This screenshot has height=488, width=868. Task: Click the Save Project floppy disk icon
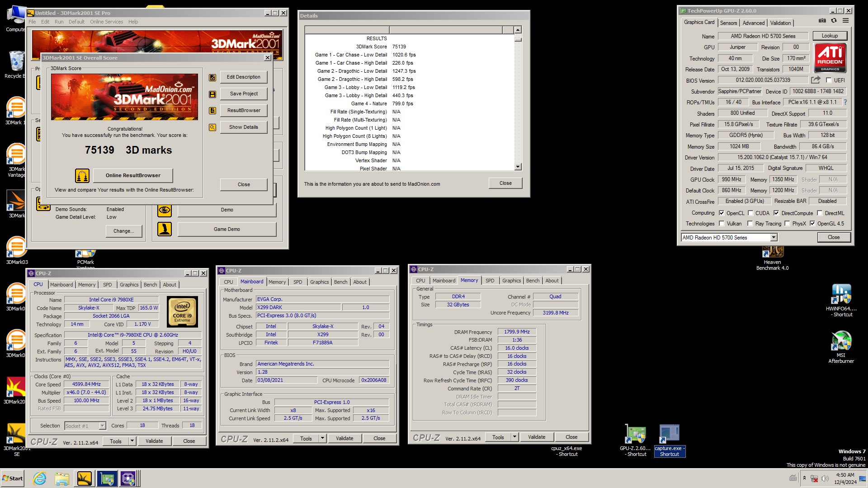212,94
